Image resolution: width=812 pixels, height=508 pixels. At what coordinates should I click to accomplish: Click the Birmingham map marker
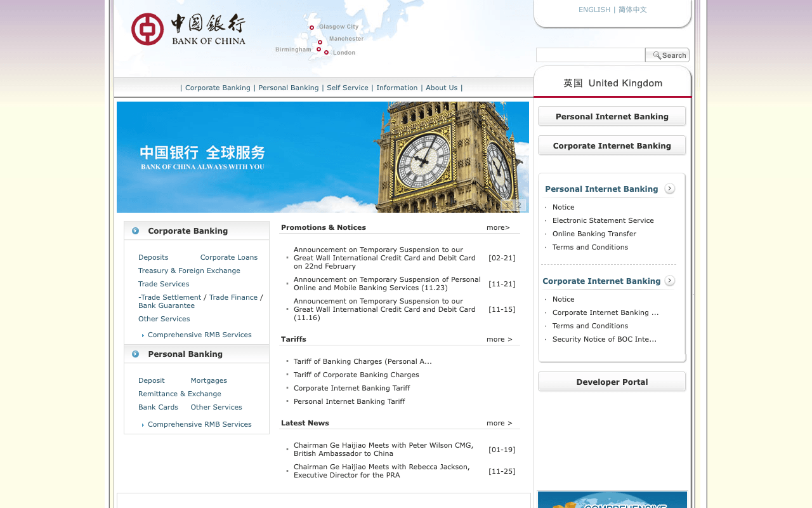[319, 49]
